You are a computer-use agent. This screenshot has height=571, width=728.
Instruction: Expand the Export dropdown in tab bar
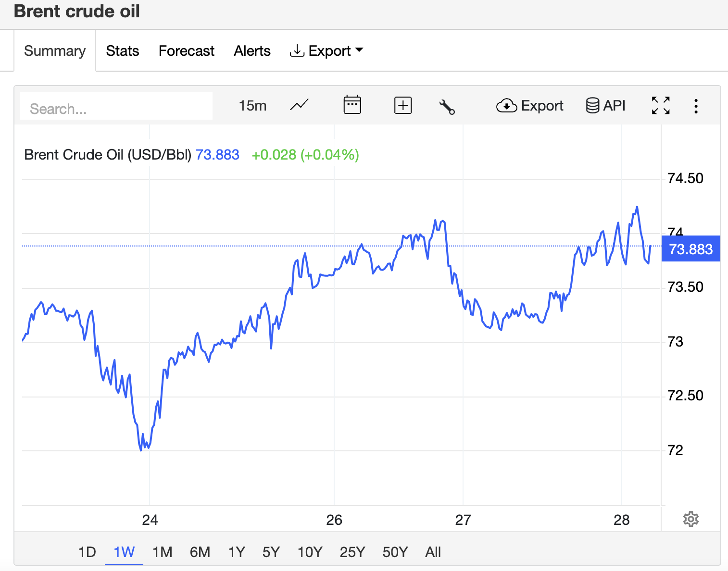[326, 51]
